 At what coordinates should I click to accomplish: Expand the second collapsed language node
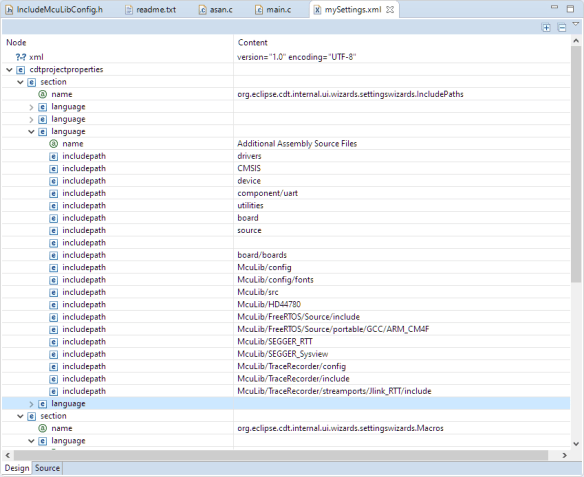click(x=31, y=120)
